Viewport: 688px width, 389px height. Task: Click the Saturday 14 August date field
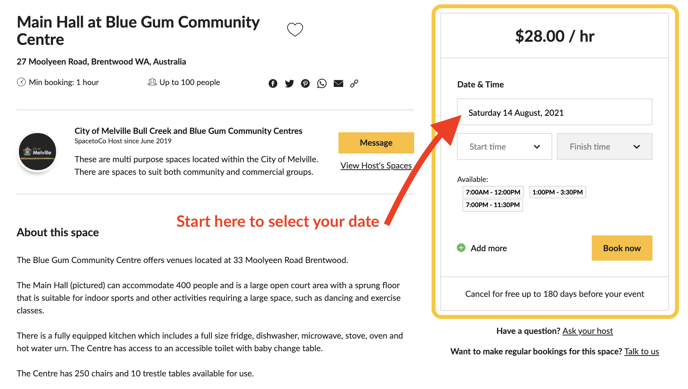(555, 112)
